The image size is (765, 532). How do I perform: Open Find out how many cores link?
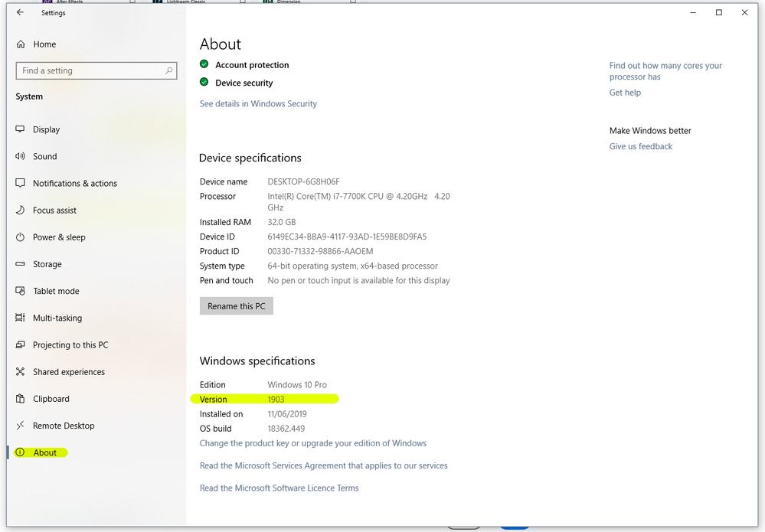coord(665,71)
